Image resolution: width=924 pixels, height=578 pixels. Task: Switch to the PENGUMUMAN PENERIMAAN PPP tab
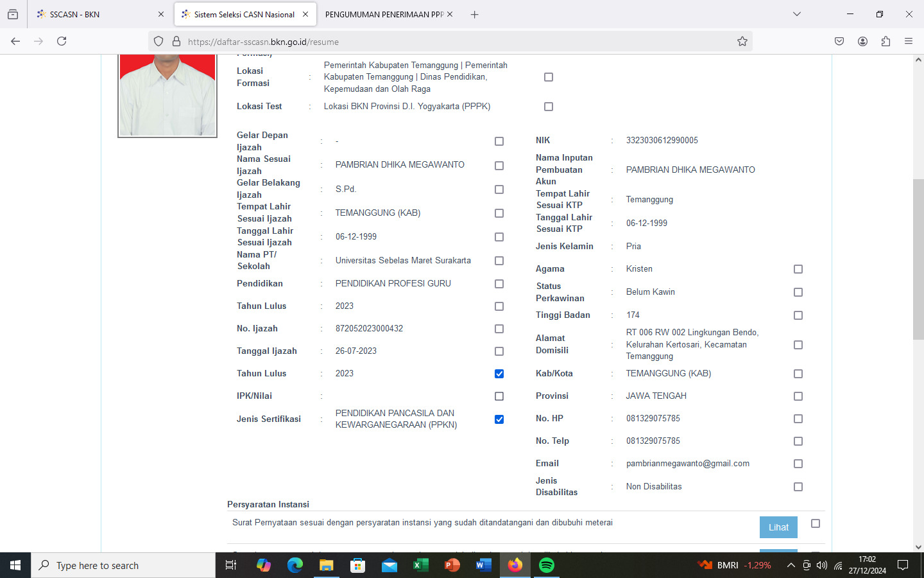point(389,14)
